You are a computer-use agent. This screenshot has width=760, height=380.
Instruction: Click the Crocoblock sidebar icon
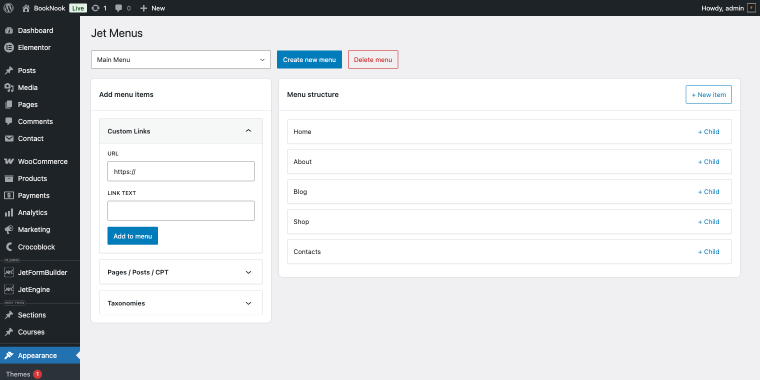pos(9,247)
